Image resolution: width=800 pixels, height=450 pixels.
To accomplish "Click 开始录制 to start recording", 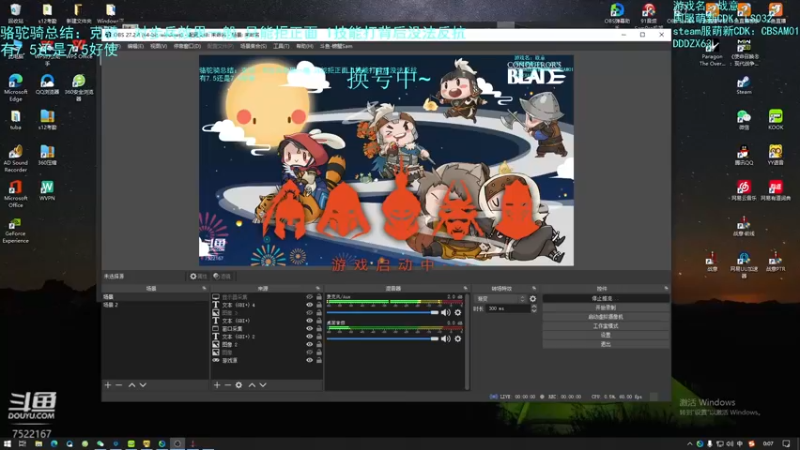I will coord(606,308).
